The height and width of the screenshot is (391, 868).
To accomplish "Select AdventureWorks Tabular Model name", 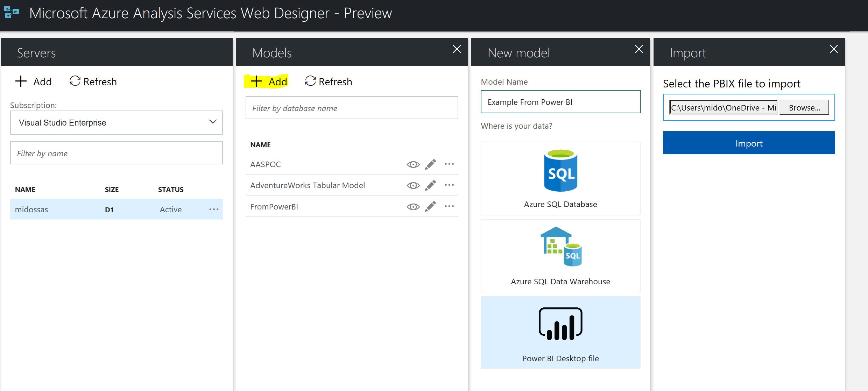I will pos(308,185).
